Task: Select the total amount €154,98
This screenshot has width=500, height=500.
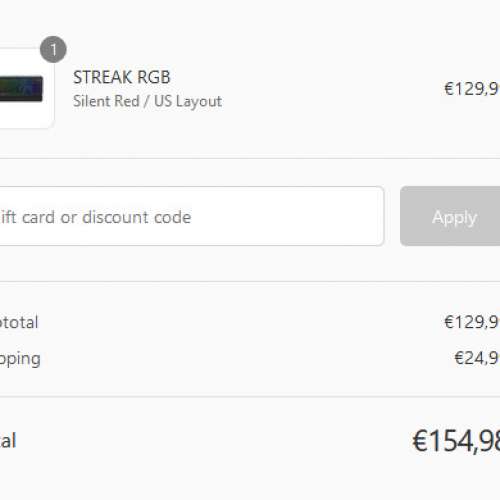Action: (456, 441)
